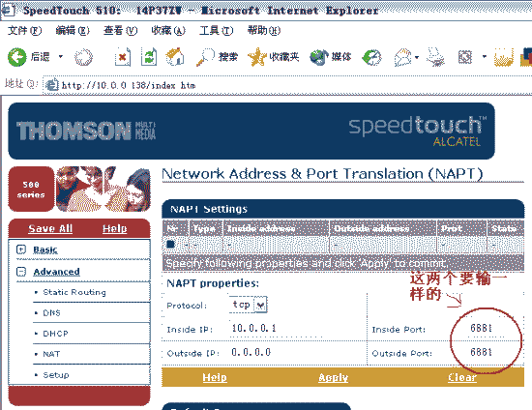The width and height of the screenshot is (532, 410).
Task: Click the Discuss toolbar icon
Action: click(504, 57)
